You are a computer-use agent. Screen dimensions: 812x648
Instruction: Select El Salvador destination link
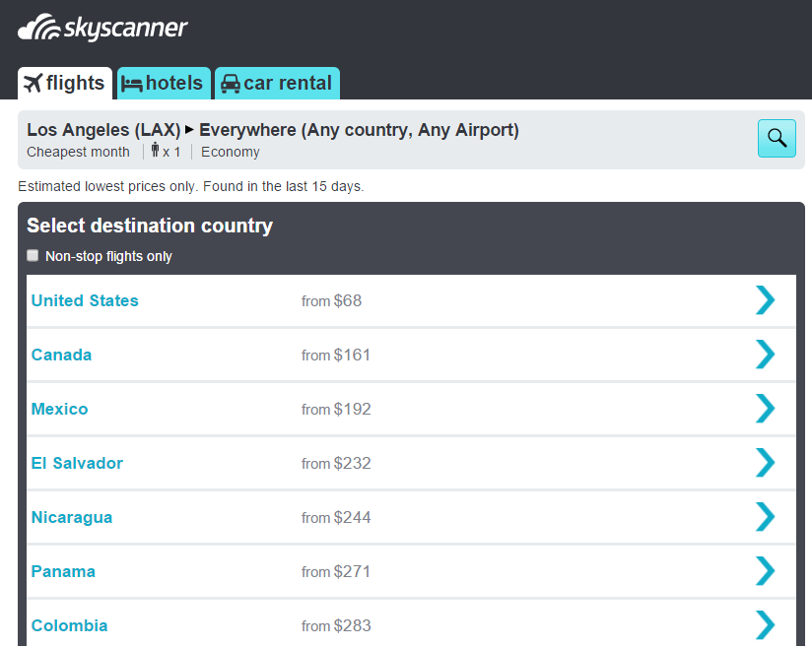click(x=77, y=463)
